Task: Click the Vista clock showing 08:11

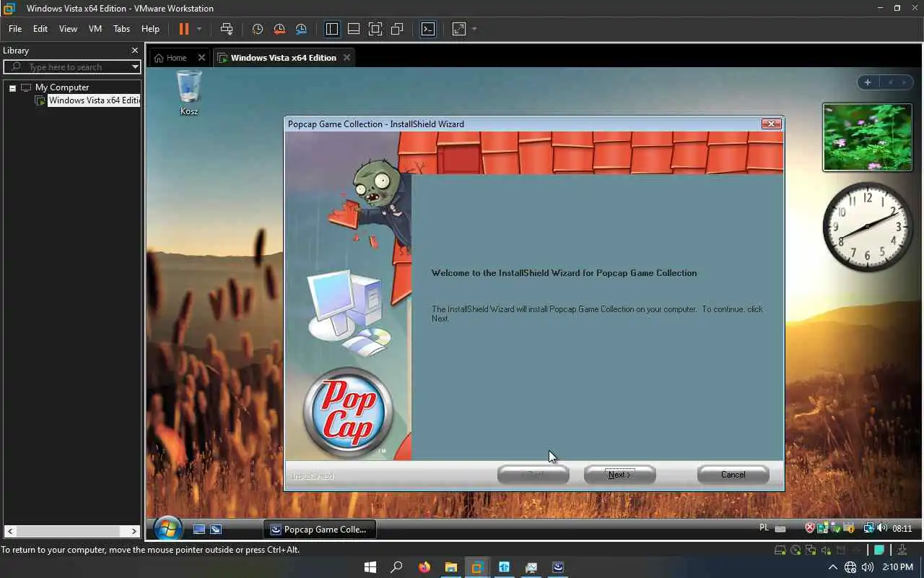Action: click(x=902, y=529)
